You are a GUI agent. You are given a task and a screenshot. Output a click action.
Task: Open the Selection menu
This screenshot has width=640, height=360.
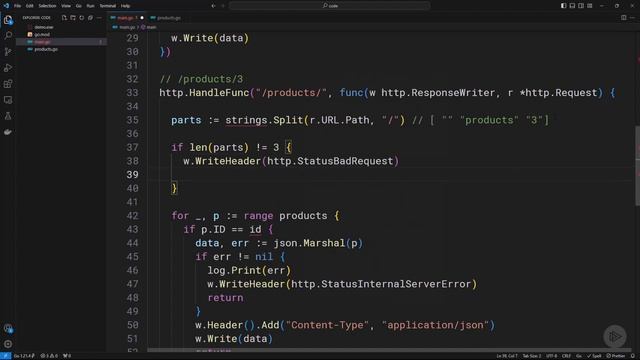coord(47,6)
